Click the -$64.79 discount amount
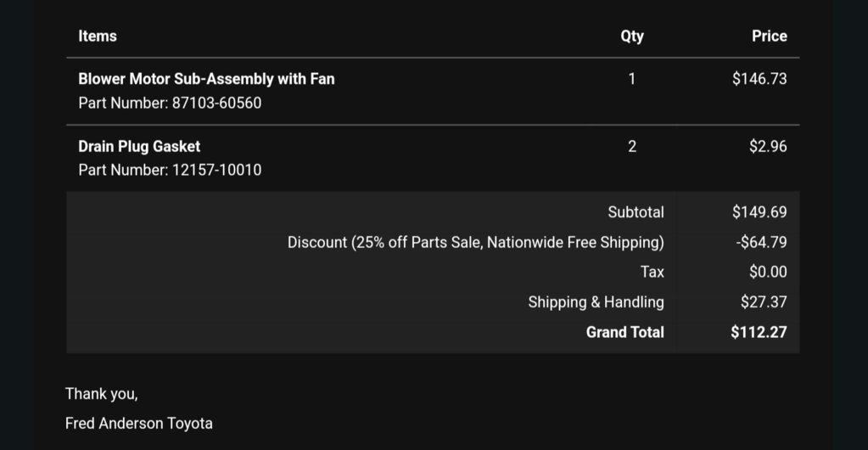Screen dimensions: 868x450 click(761, 242)
